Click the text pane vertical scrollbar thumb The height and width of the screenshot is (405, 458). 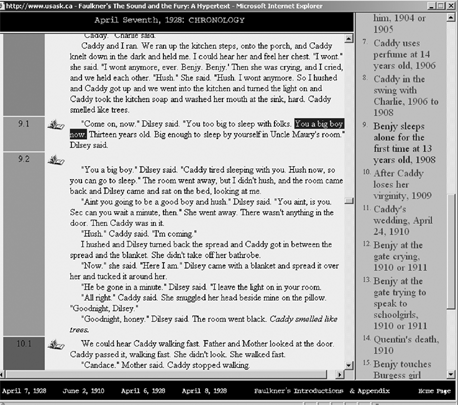point(349,201)
